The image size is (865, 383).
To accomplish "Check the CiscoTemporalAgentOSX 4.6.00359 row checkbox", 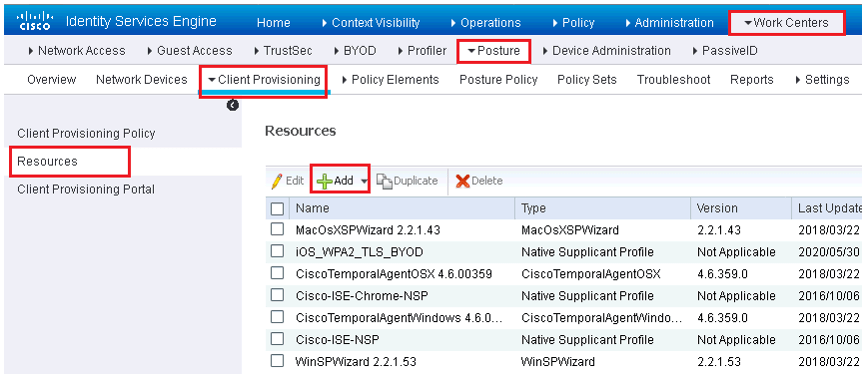I will point(277,273).
